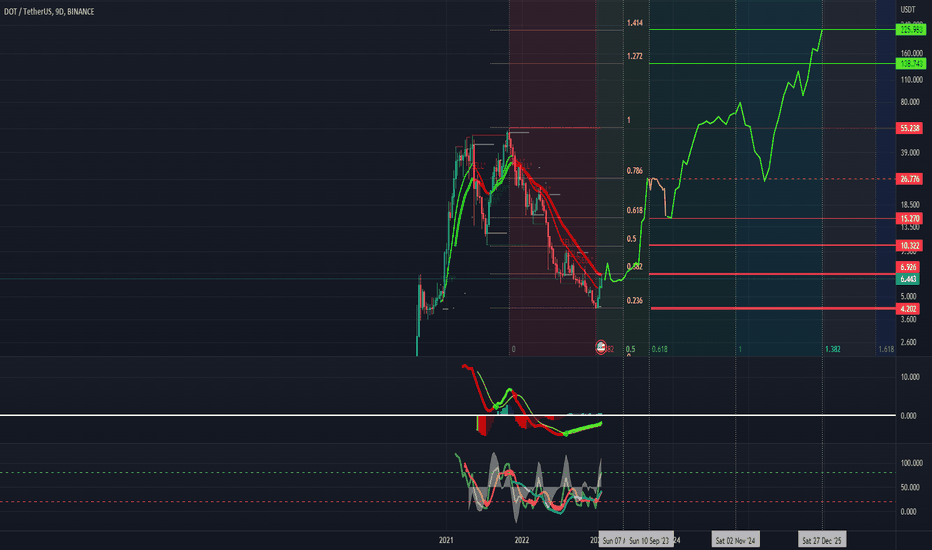Click the 6.443 current price label
The height and width of the screenshot is (550, 932).
pos(908,279)
